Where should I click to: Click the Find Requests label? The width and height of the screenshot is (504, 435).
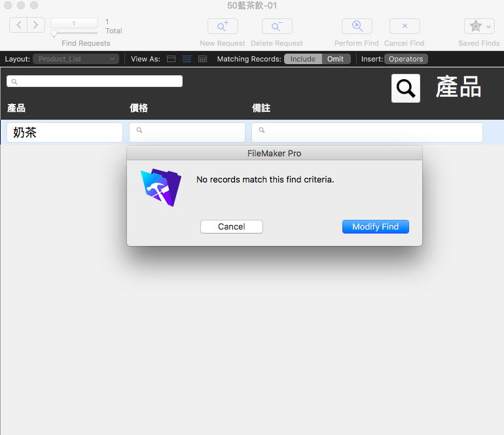point(86,43)
